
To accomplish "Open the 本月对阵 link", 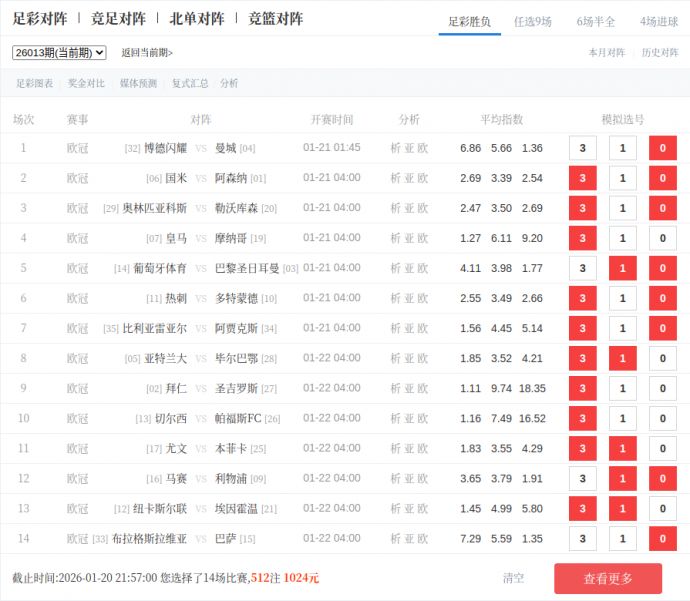I will (606, 53).
